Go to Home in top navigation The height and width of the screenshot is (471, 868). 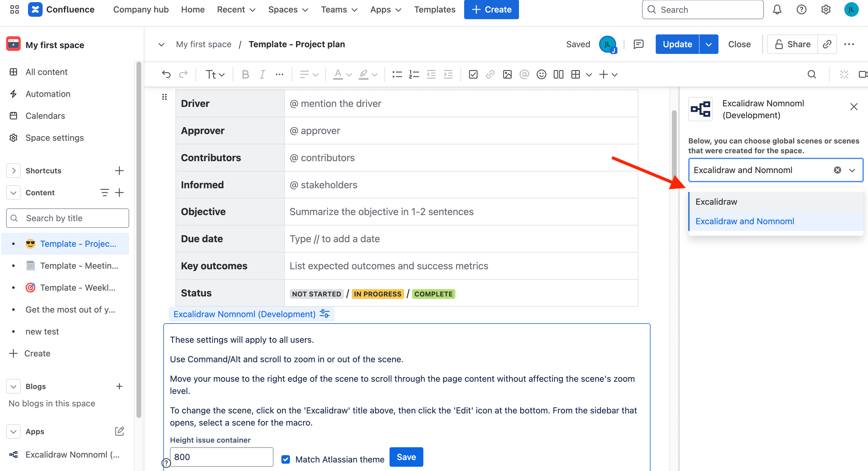pyautogui.click(x=193, y=9)
